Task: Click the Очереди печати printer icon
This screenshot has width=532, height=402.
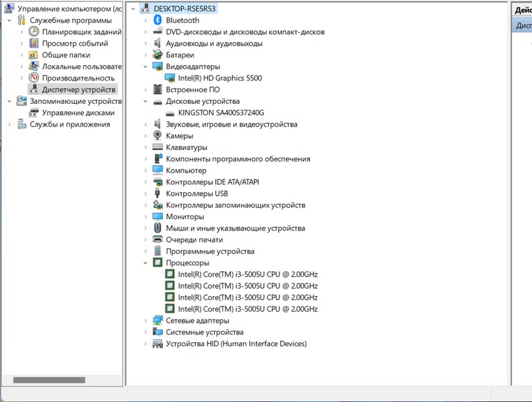Action: tap(157, 239)
